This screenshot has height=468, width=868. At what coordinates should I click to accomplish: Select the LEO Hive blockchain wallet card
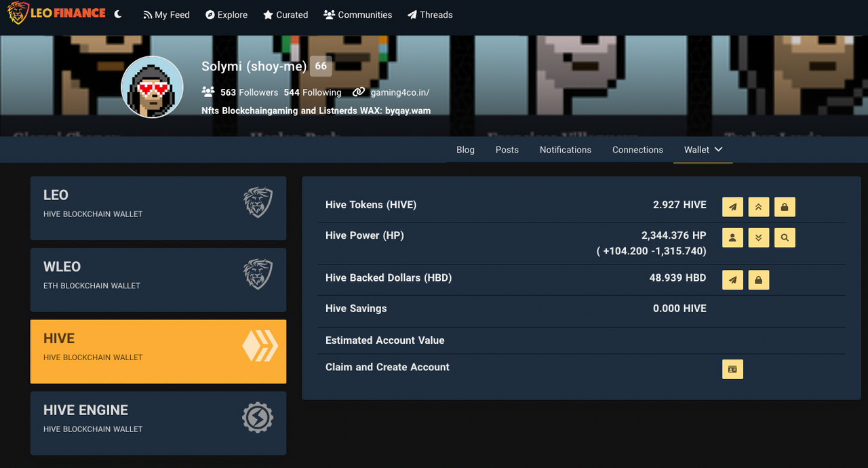point(158,208)
